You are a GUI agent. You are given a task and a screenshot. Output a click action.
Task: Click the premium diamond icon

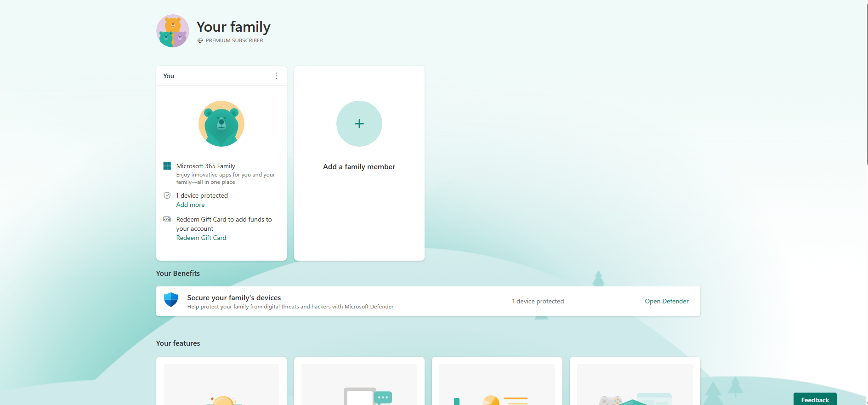coord(200,41)
